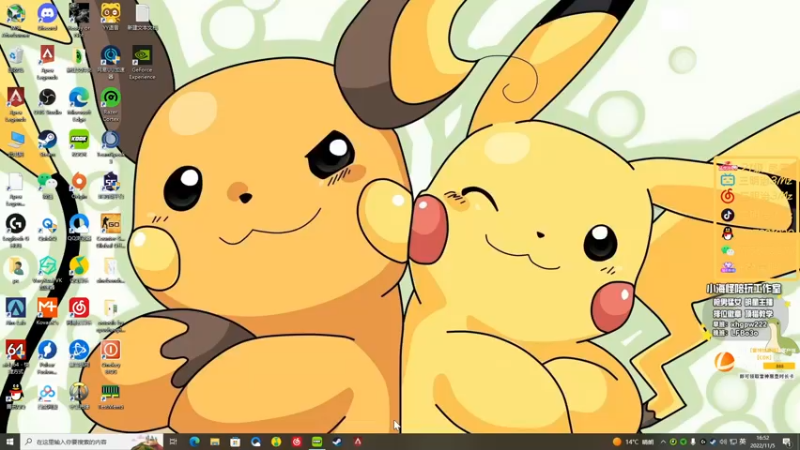Viewport: 800px width, 450px height.
Task: Open the Origin desktop shortcut
Action: pyautogui.click(x=79, y=186)
